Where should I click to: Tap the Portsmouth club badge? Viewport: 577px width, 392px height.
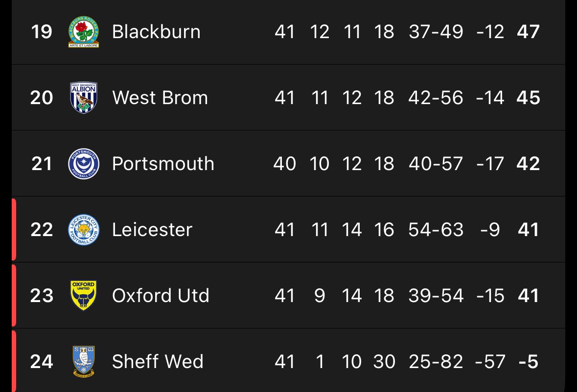[83, 164]
